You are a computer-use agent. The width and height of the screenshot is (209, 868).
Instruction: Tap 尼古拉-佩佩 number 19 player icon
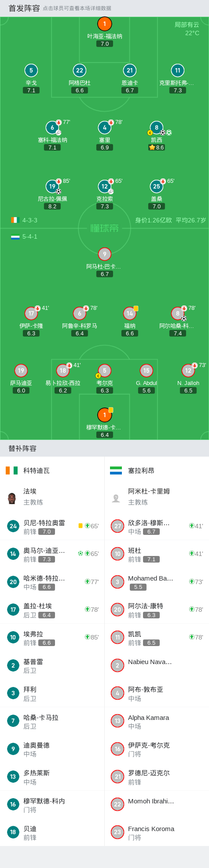click(x=52, y=186)
